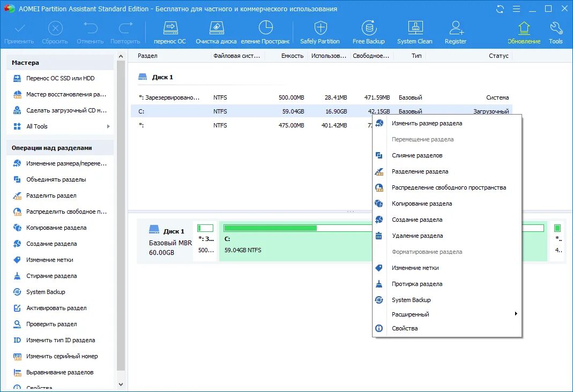Open the Safely Partition tool

click(x=320, y=33)
